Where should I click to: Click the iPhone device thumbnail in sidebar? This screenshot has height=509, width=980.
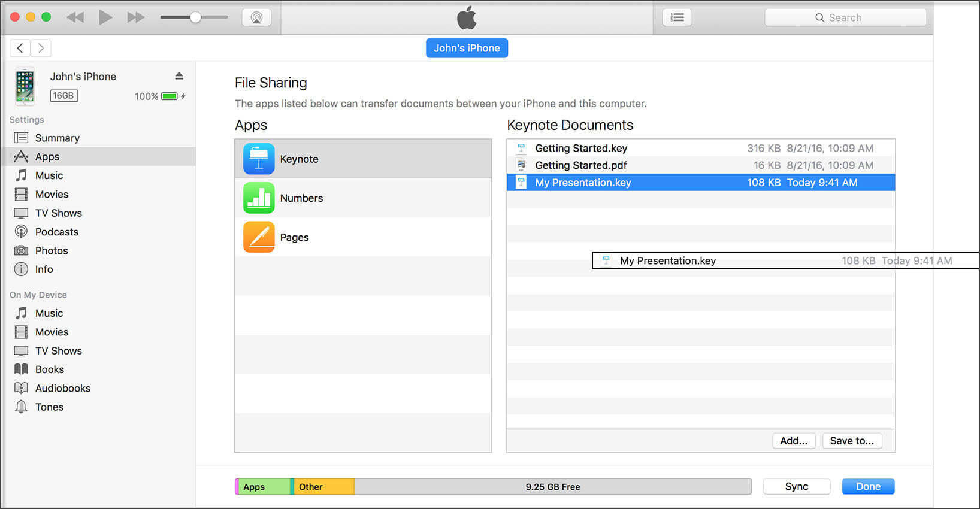click(25, 86)
